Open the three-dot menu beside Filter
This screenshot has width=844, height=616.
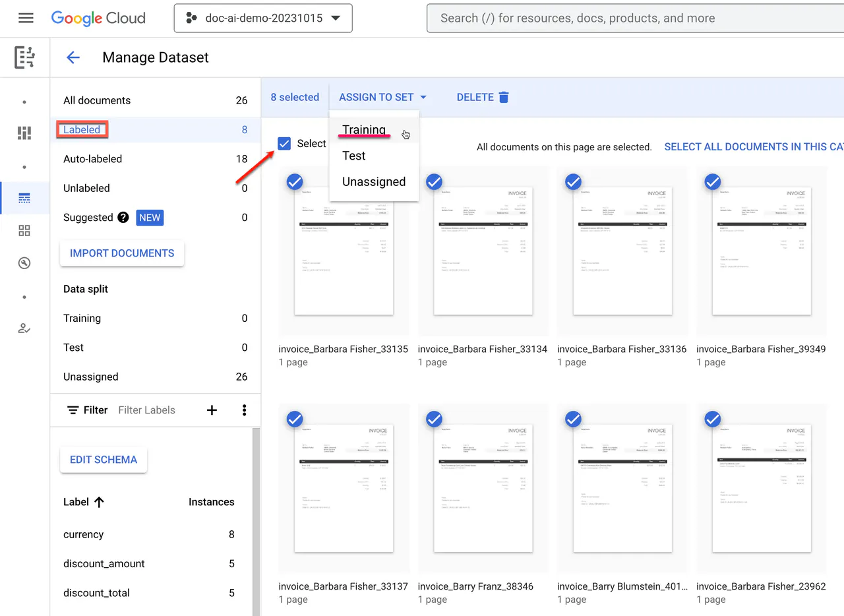pos(244,410)
